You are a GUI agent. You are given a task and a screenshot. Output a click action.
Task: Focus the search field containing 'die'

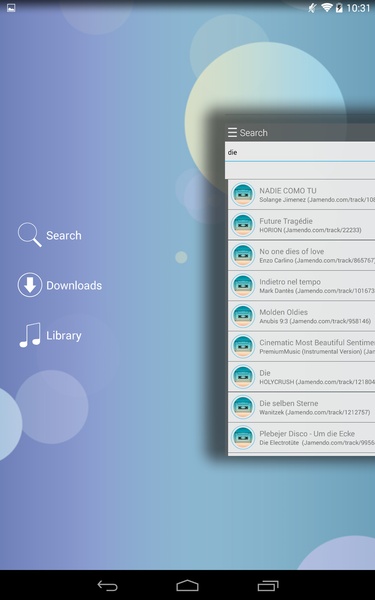(300, 152)
